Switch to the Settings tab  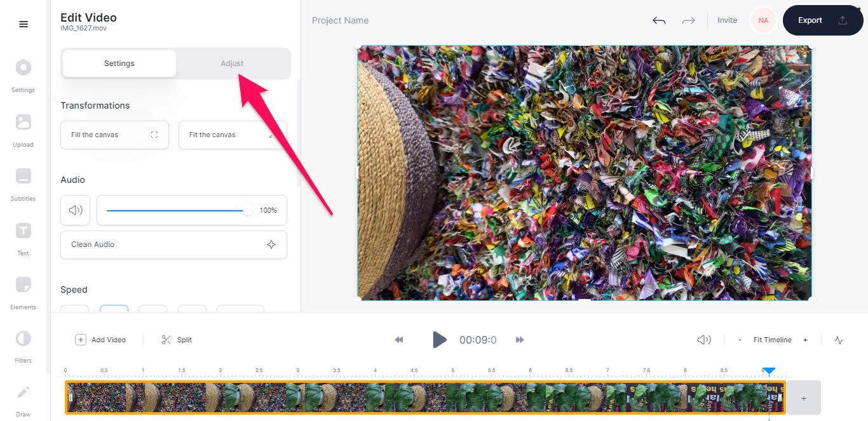coord(119,63)
